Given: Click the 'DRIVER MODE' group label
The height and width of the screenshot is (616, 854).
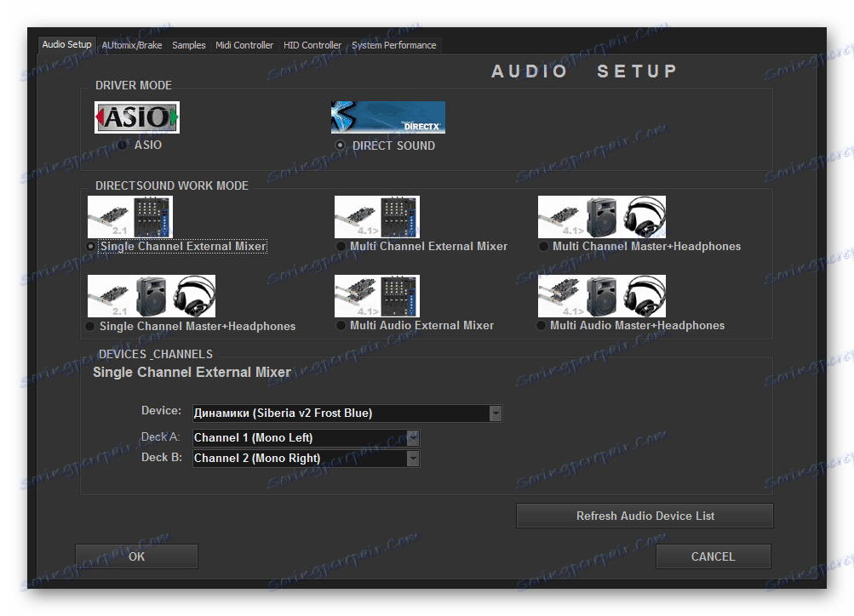Looking at the screenshot, I should (134, 85).
